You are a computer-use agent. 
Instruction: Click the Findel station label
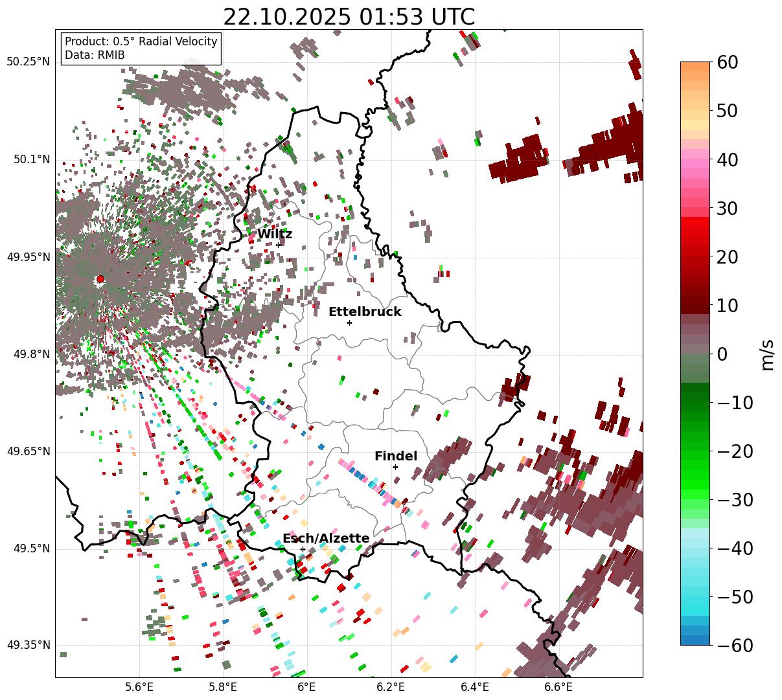tap(396, 457)
